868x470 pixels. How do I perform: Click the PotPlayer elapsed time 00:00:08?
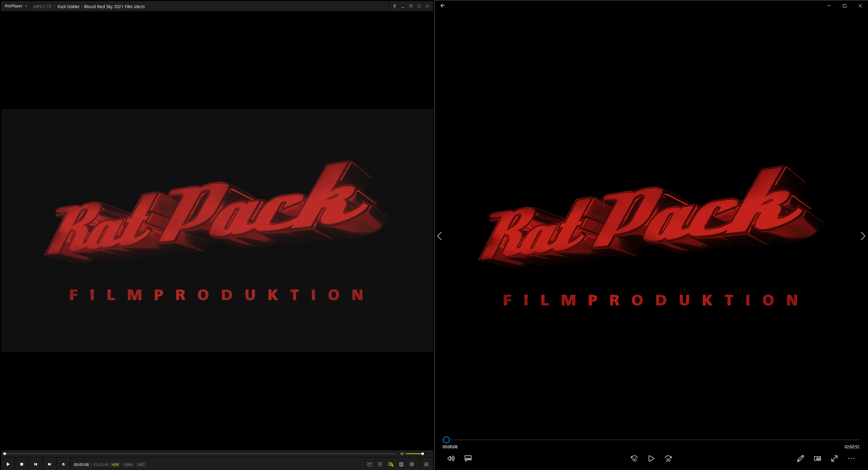coord(81,465)
